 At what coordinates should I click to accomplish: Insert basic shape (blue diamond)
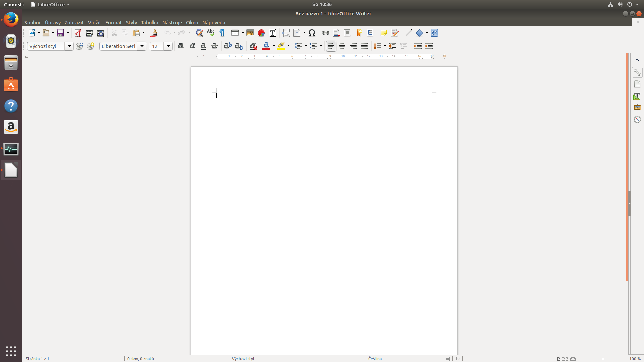(419, 33)
